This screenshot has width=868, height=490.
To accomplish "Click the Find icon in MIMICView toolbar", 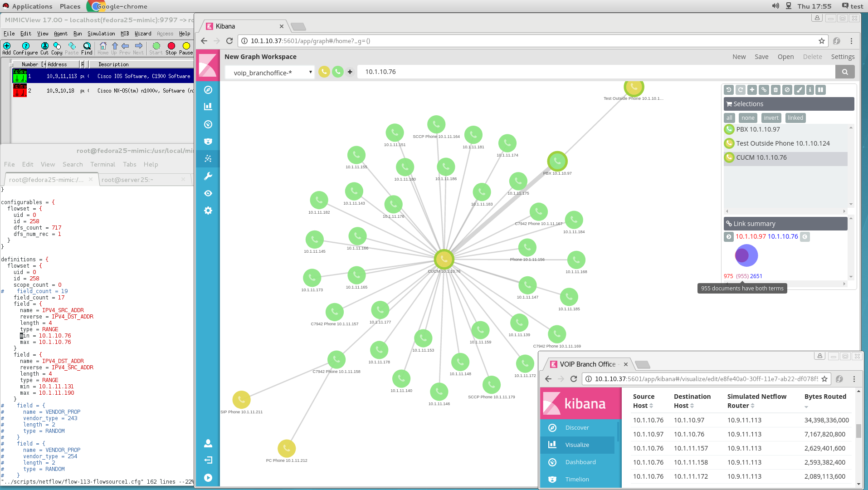I will (x=87, y=46).
